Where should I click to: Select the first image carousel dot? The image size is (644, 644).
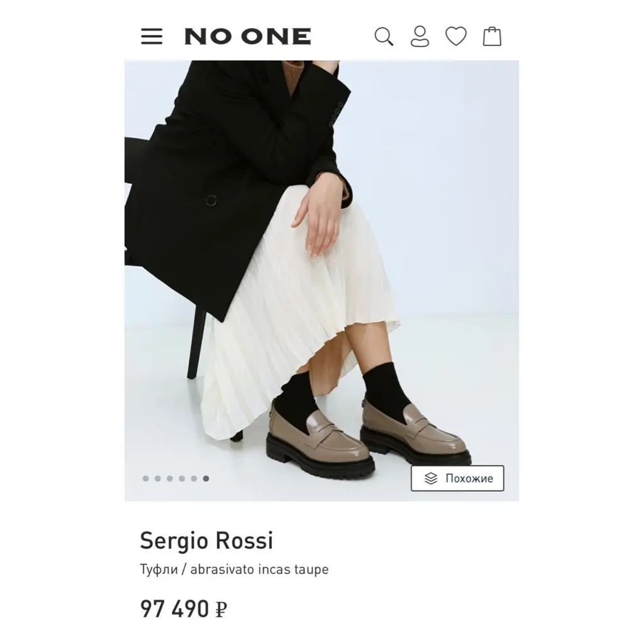coord(145,479)
